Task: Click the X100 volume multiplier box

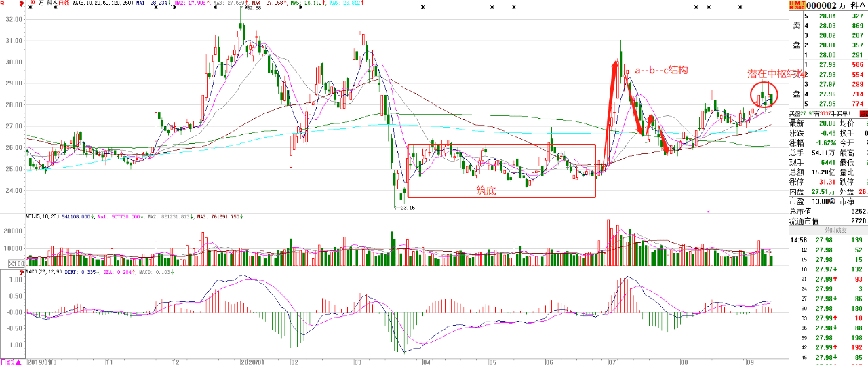Action: click(x=14, y=262)
